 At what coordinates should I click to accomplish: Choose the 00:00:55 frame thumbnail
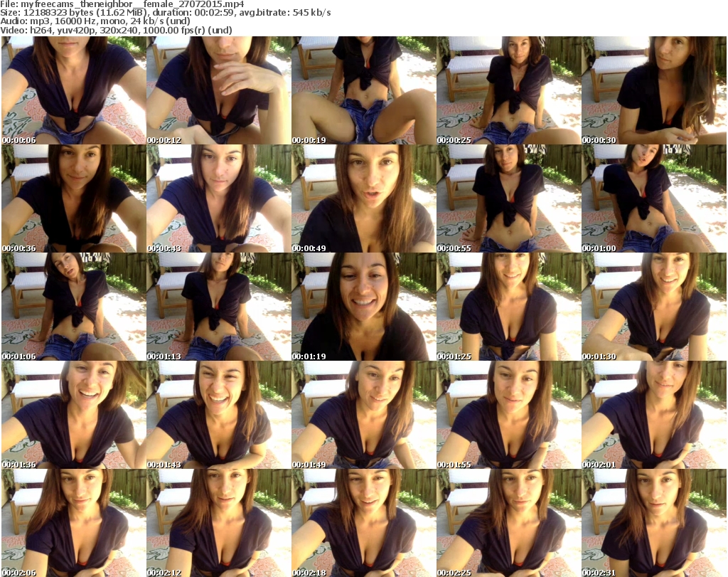(508, 198)
